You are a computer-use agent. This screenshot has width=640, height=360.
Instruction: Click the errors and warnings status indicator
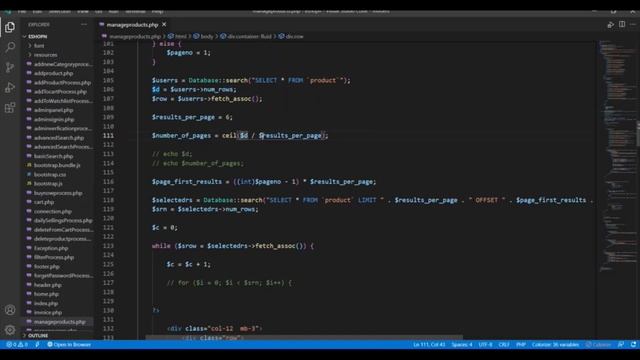coord(17,344)
